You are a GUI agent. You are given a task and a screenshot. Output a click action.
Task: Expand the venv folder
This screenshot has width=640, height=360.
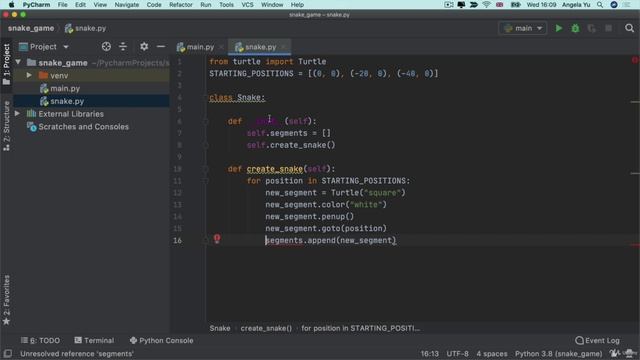point(29,76)
